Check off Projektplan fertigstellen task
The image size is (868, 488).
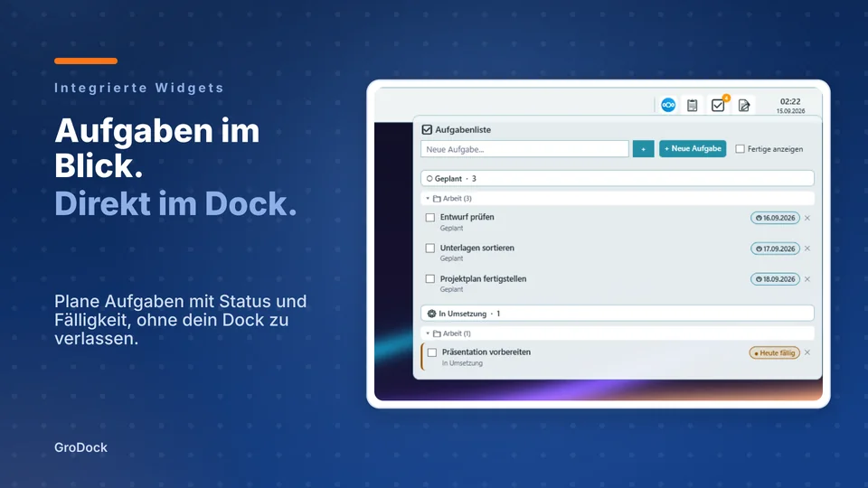tap(430, 279)
